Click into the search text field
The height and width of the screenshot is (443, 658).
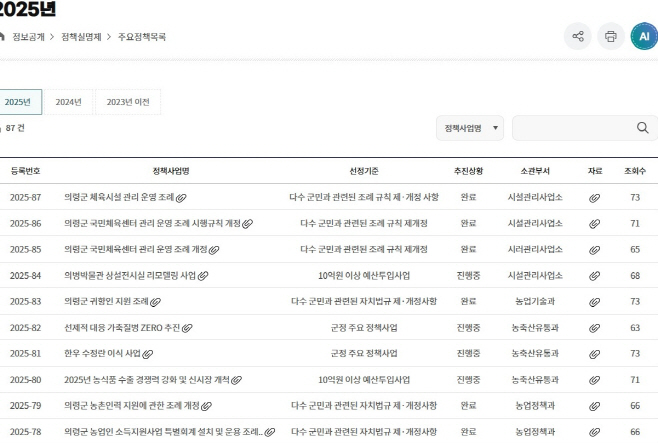[x=570, y=128]
